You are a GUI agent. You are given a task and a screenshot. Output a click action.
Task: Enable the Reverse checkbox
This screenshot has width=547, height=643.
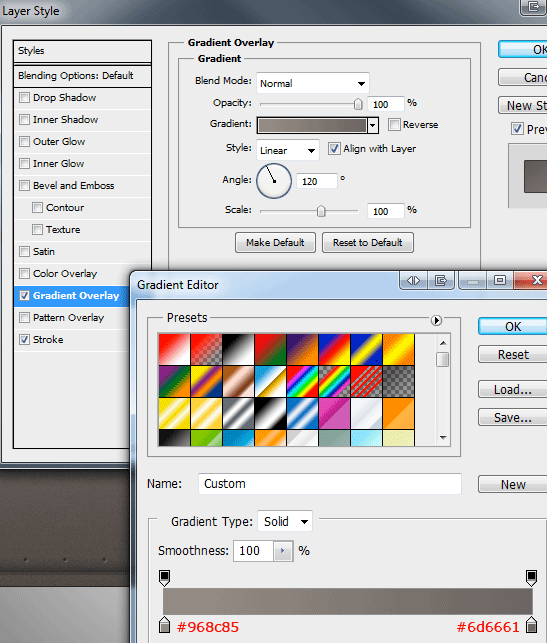[x=394, y=124]
